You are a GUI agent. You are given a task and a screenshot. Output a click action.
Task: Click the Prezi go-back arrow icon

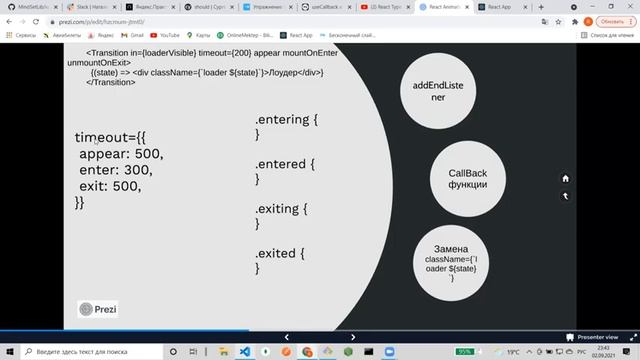pos(565,196)
